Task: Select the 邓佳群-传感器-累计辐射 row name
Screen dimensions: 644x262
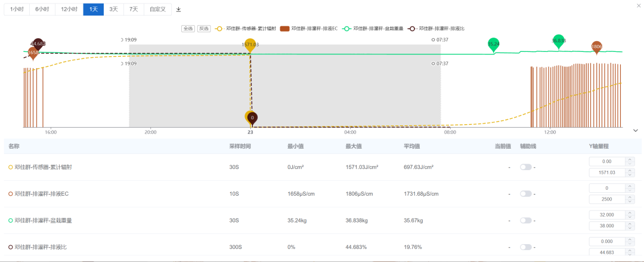Action: click(x=43, y=167)
